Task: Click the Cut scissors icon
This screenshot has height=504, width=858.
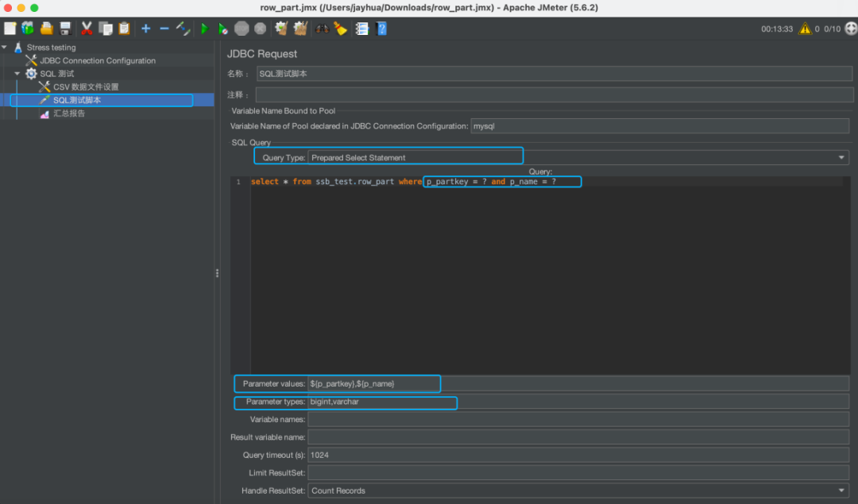Action: tap(86, 29)
